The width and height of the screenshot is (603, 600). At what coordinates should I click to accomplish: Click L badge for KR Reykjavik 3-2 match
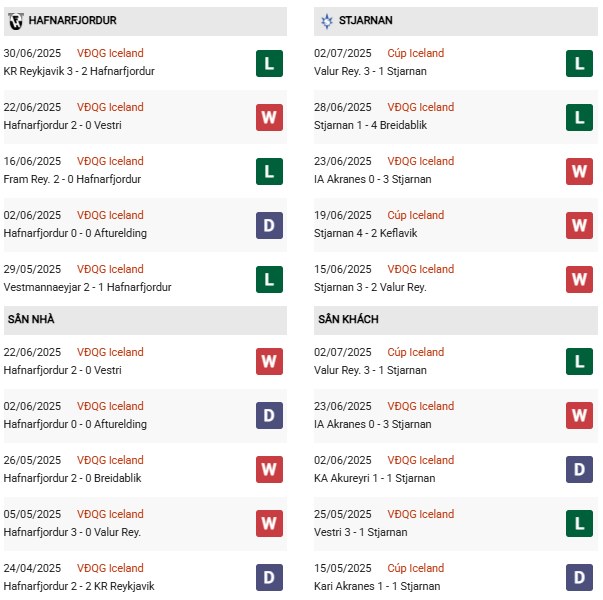(269, 63)
